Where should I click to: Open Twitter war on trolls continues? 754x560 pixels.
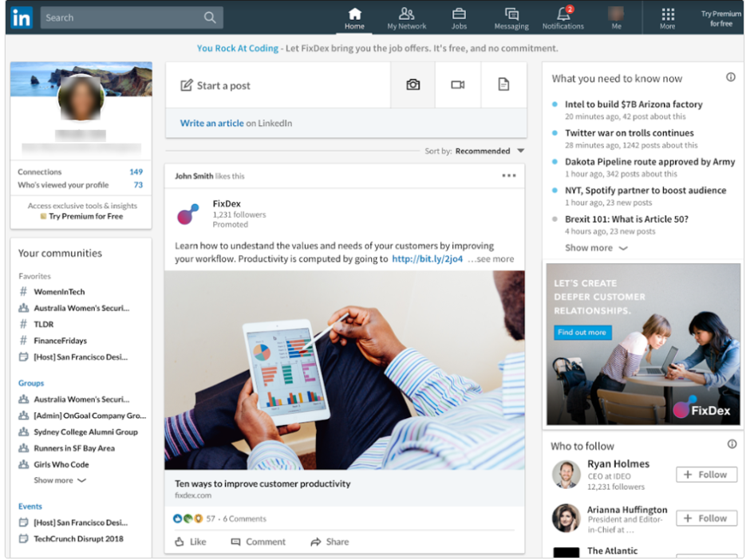coord(629,133)
